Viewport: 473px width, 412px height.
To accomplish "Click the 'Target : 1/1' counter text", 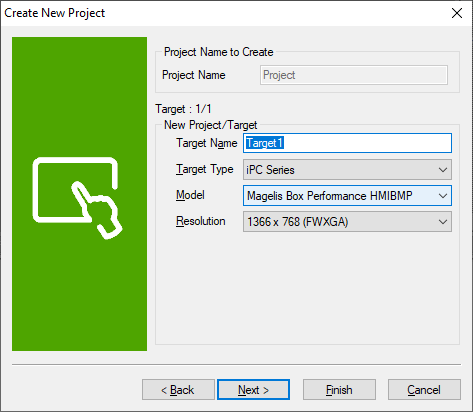I will coord(183,109).
